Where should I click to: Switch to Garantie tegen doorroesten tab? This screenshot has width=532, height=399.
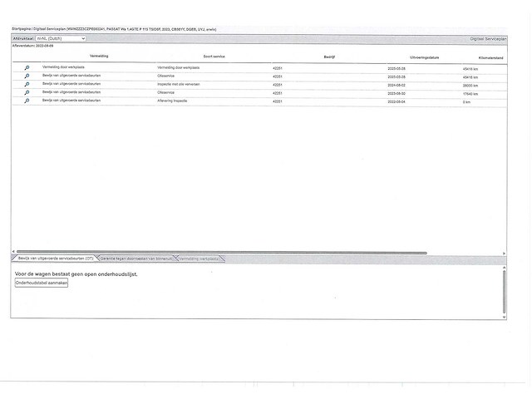[136, 259]
